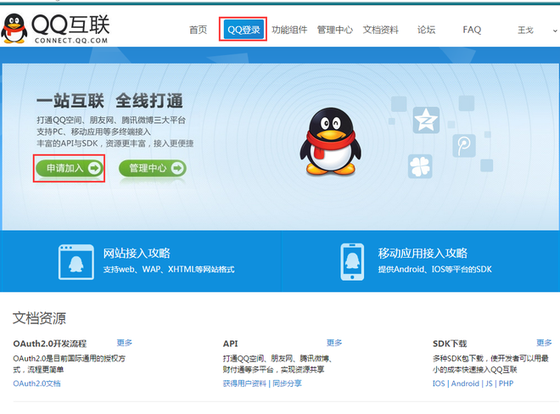
Task: Click the 王戈 username
Action: (x=525, y=30)
